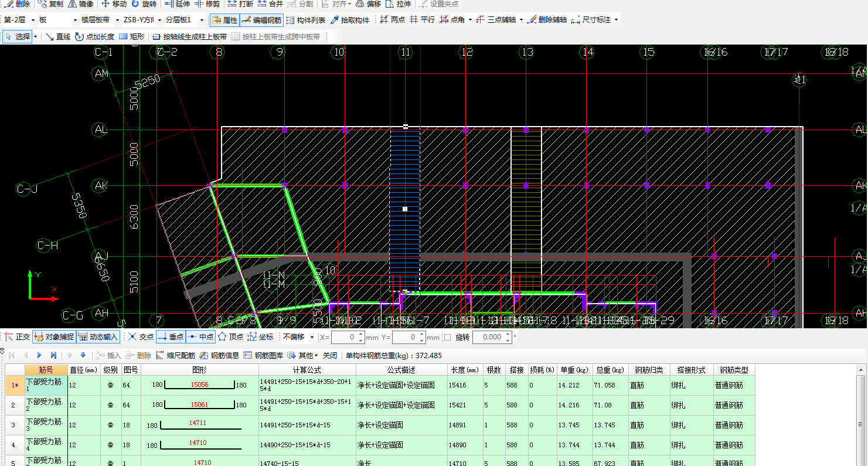Select the 镜像 (mirror) tool
868x466 pixels.
click(x=80, y=4)
